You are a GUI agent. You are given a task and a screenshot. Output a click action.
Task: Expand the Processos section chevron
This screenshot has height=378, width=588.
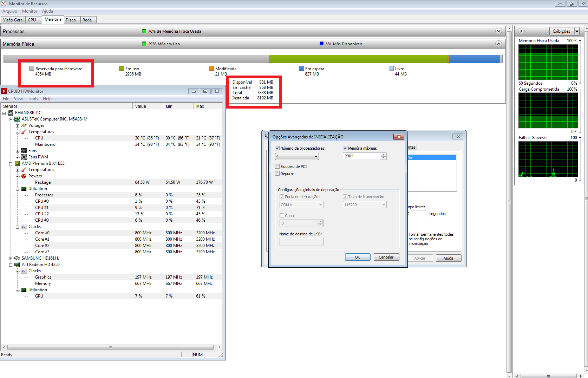point(498,31)
